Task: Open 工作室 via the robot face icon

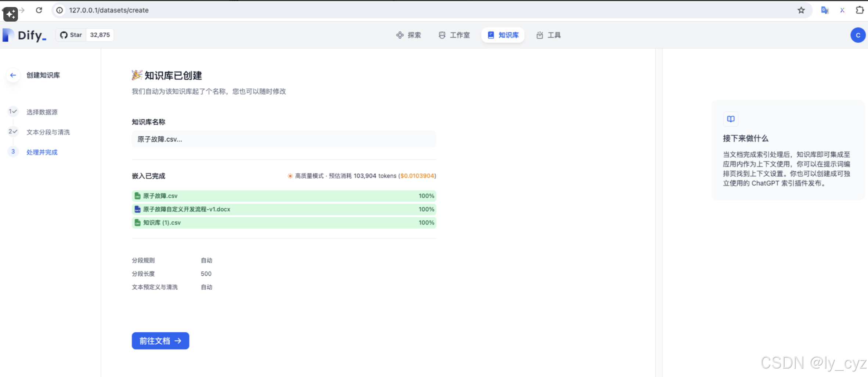Action: pos(442,35)
